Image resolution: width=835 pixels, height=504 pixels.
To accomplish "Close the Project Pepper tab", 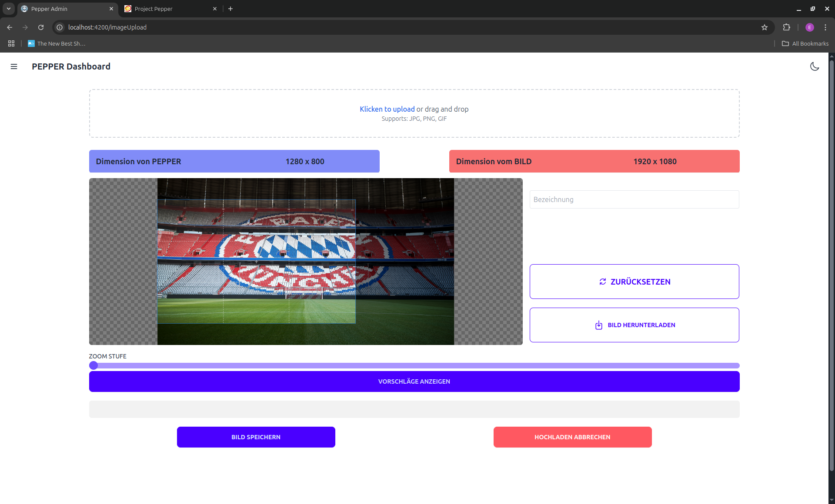I will coord(215,9).
